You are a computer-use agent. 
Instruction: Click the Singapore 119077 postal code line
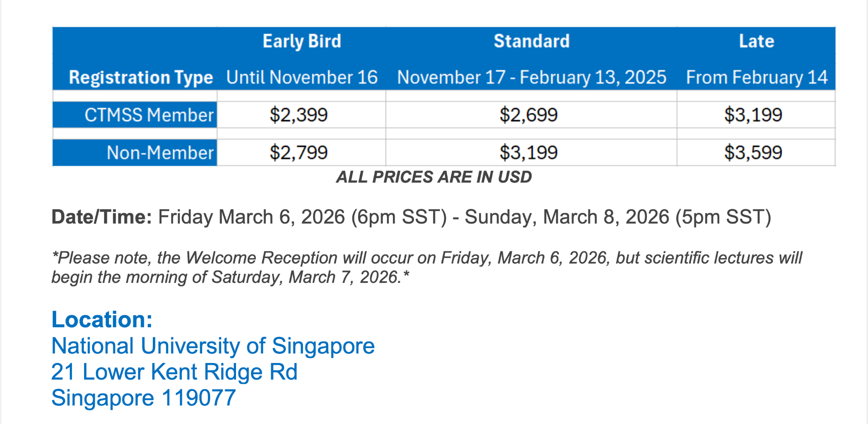click(x=143, y=398)
